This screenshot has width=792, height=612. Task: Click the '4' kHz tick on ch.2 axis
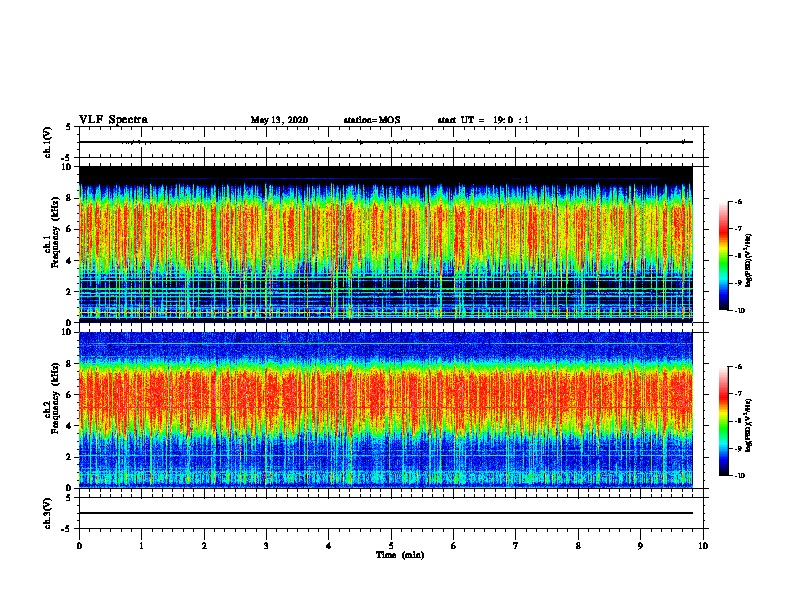click(69, 426)
